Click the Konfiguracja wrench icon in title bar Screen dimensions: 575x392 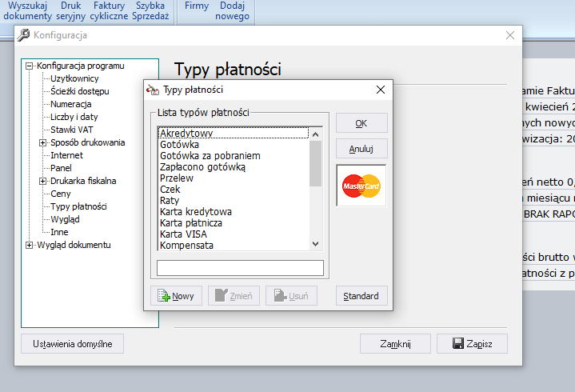click(x=23, y=35)
